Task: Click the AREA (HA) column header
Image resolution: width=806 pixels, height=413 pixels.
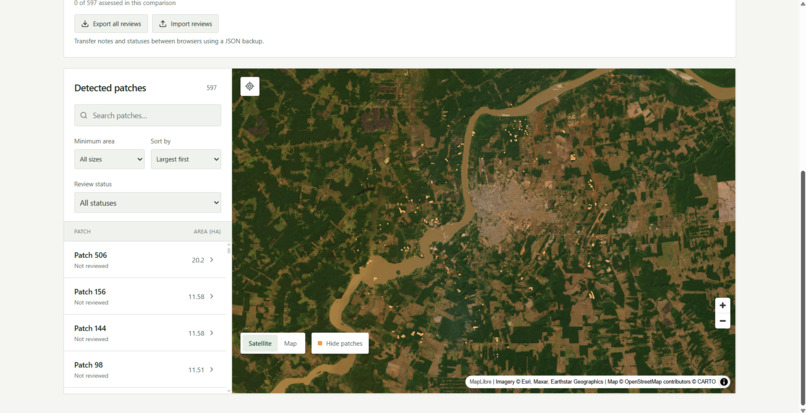Action: [x=207, y=232]
